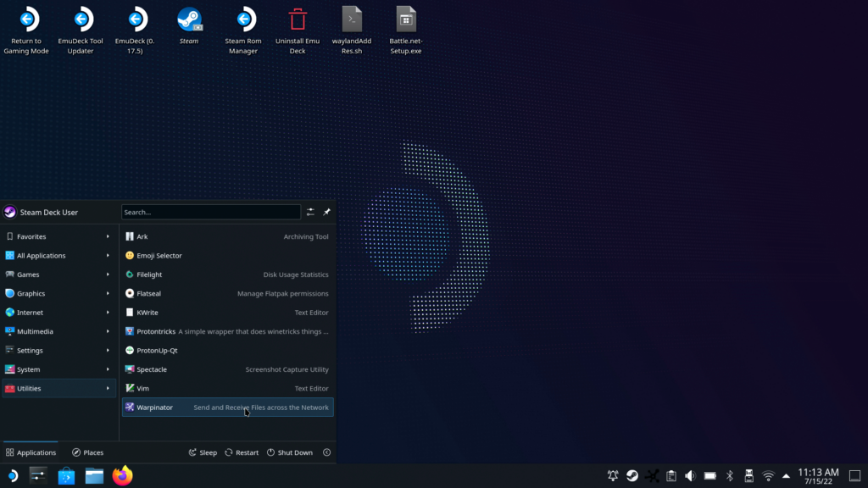Open the Dolphin file manager in taskbar
This screenshot has height=488, width=868.
[x=94, y=476]
